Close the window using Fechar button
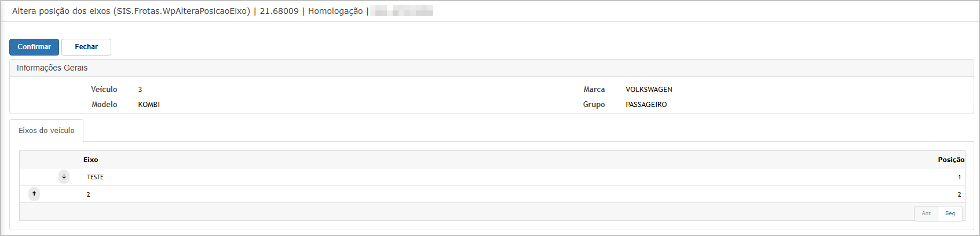This screenshot has width=980, height=236. [x=86, y=47]
